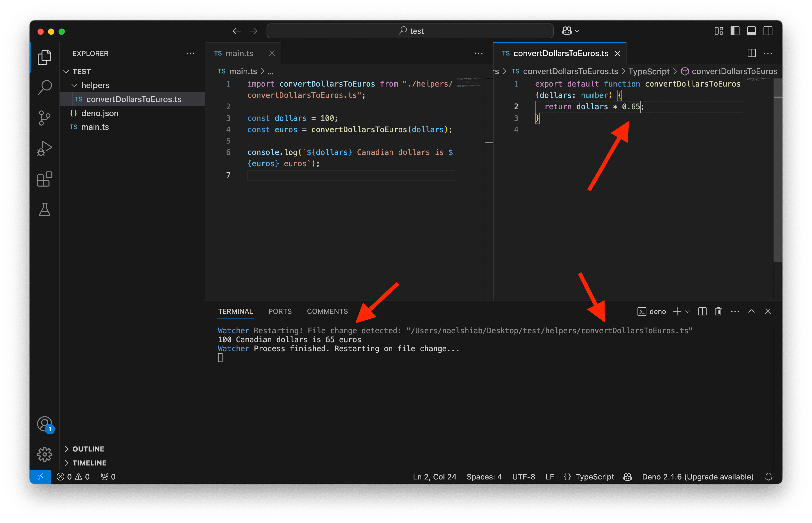Open main.ts from the explorer
The image size is (812, 523).
coord(132,127)
